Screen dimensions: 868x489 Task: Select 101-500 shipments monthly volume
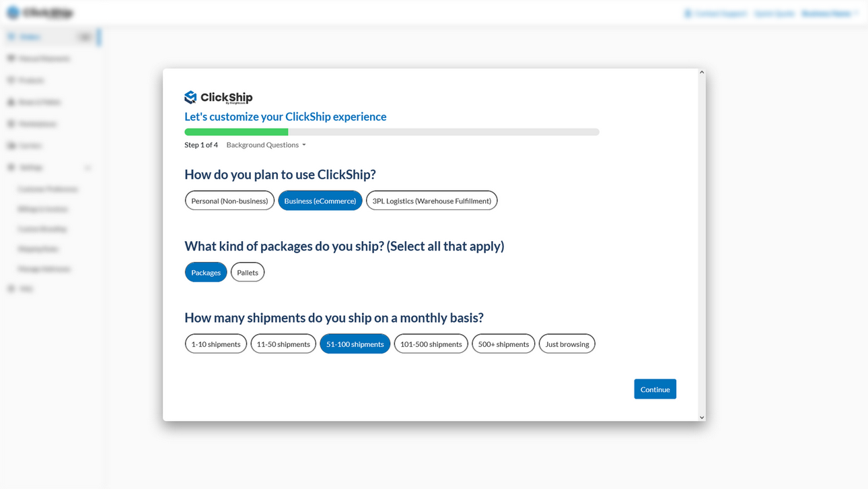431,344
